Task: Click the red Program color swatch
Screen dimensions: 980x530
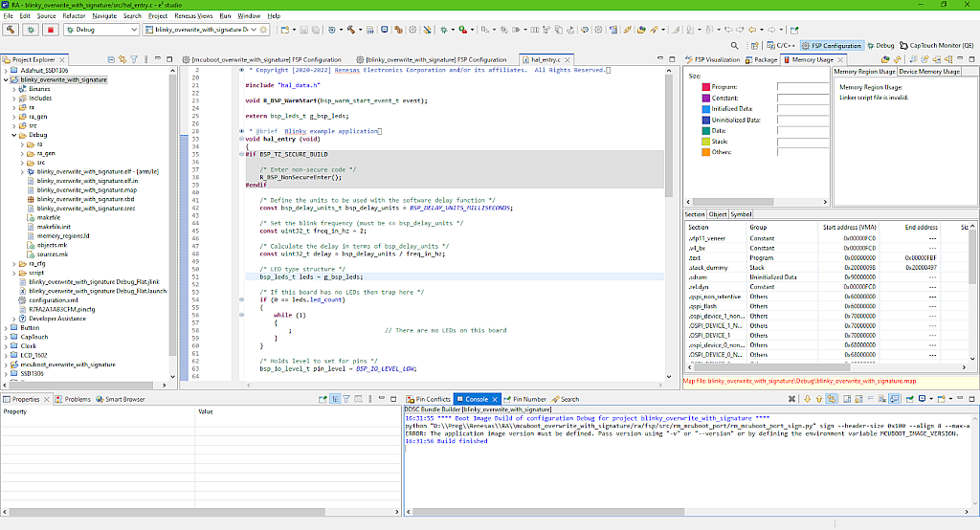Action: [x=705, y=86]
